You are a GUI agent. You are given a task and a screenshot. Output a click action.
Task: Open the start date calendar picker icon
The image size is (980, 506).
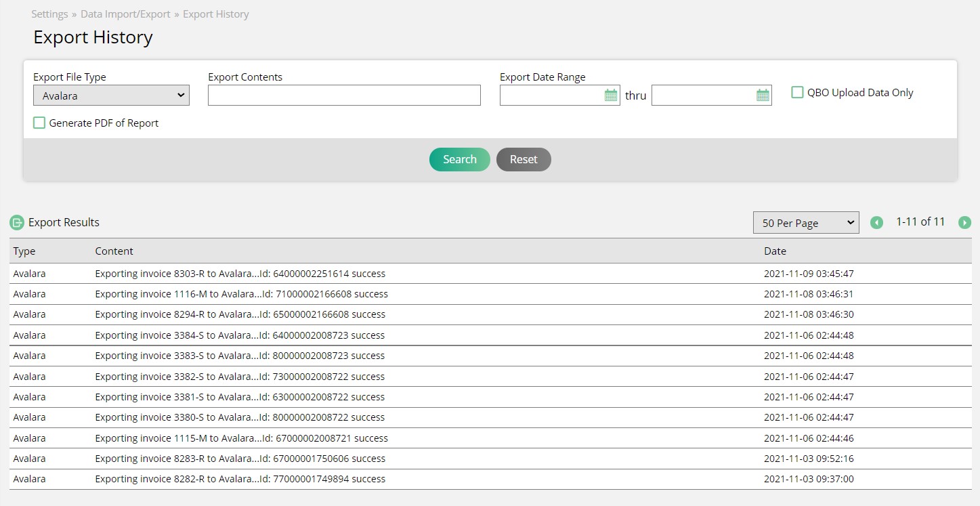point(610,96)
